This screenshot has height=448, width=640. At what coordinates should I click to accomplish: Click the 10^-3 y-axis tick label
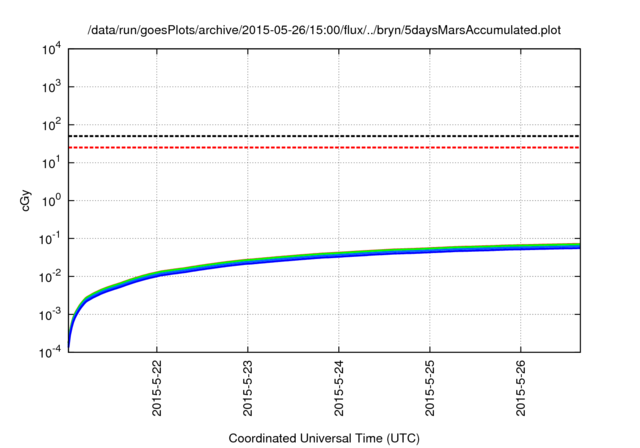tap(50, 315)
